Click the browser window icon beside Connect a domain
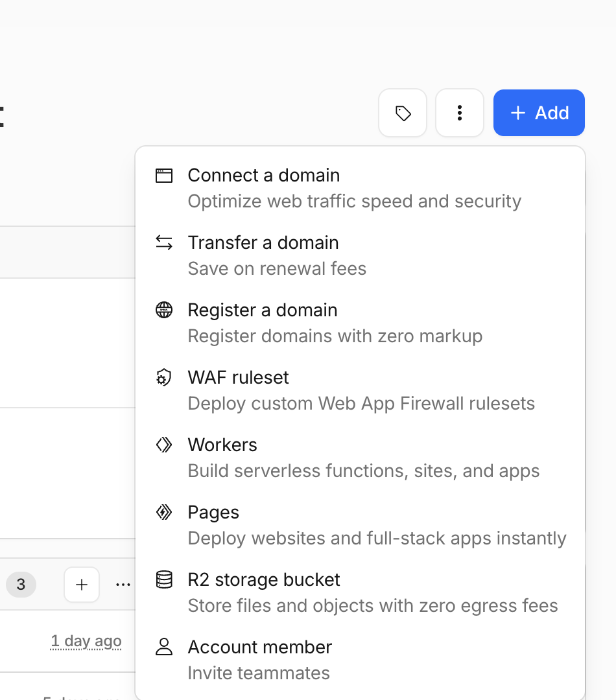616x700 pixels. (x=164, y=176)
